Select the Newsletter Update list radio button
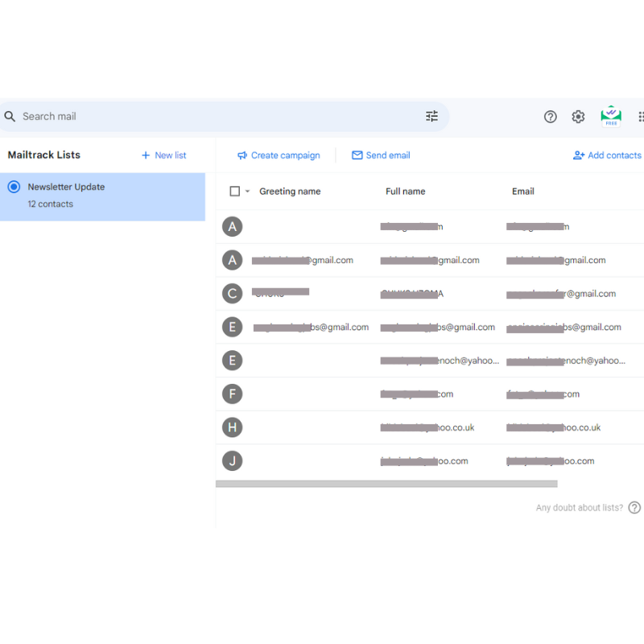This screenshot has height=644, width=644. pyautogui.click(x=14, y=188)
